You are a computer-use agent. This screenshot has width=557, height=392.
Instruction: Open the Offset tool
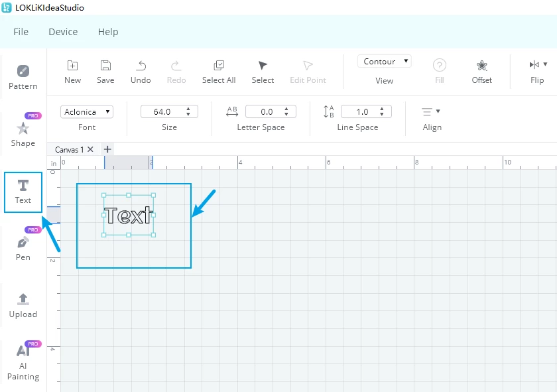pos(481,72)
